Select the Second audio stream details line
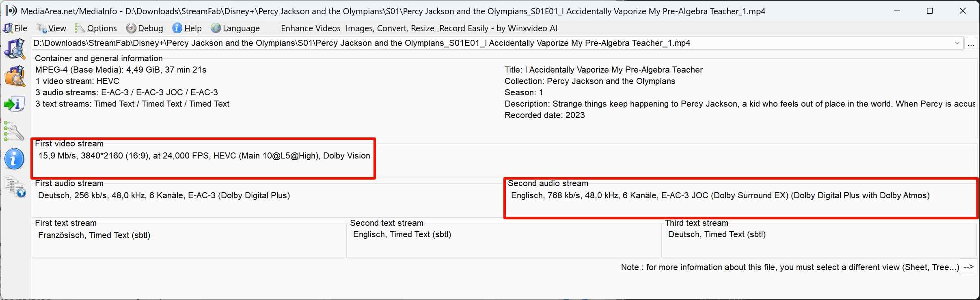The height and width of the screenshot is (300, 980). [x=720, y=195]
